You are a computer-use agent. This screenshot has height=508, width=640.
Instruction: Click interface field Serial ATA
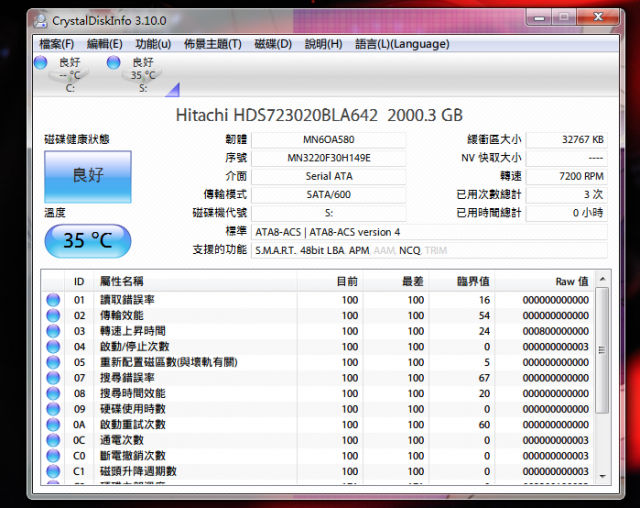pyautogui.click(x=329, y=176)
